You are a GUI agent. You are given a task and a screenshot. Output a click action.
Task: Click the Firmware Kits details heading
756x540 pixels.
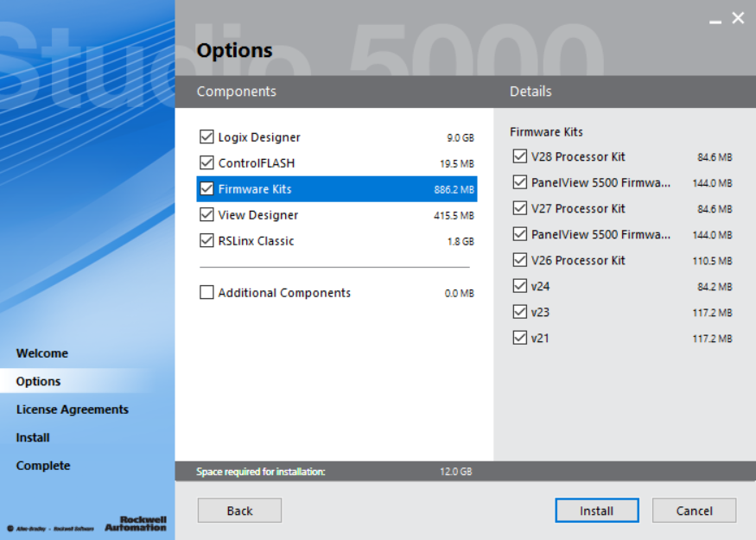click(546, 131)
